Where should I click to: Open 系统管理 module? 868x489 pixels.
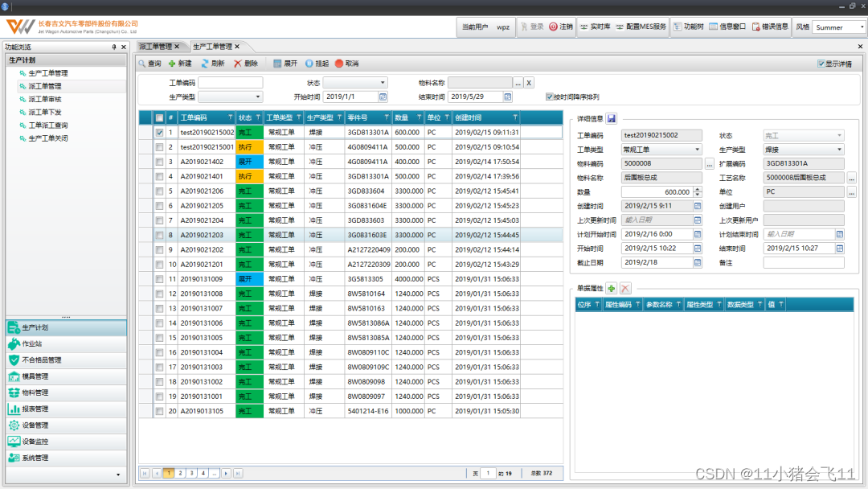[66, 458]
